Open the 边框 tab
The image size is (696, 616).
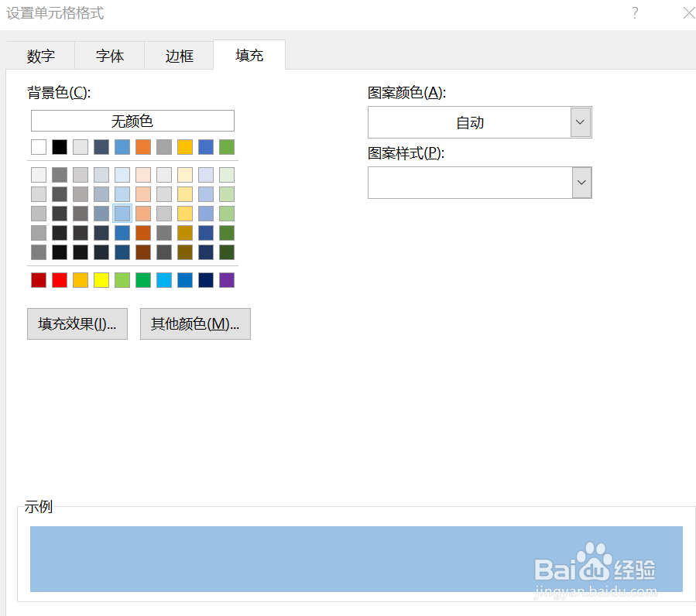(x=180, y=56)
